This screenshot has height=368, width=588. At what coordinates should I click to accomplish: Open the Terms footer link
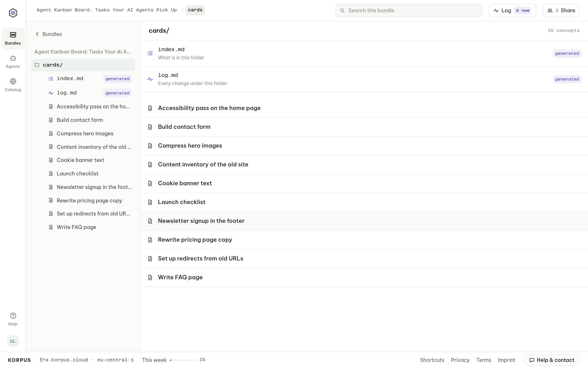click(483, 360)
